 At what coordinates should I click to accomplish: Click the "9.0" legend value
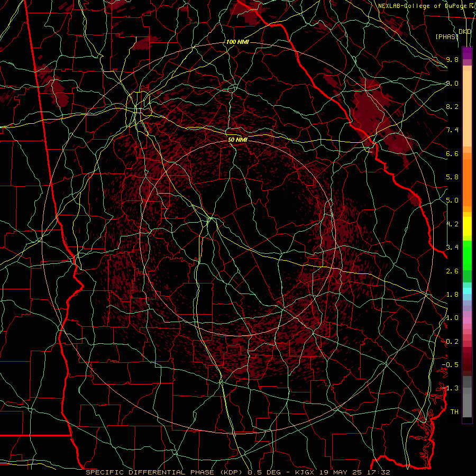pyautogui.click(x=452, y=83)
